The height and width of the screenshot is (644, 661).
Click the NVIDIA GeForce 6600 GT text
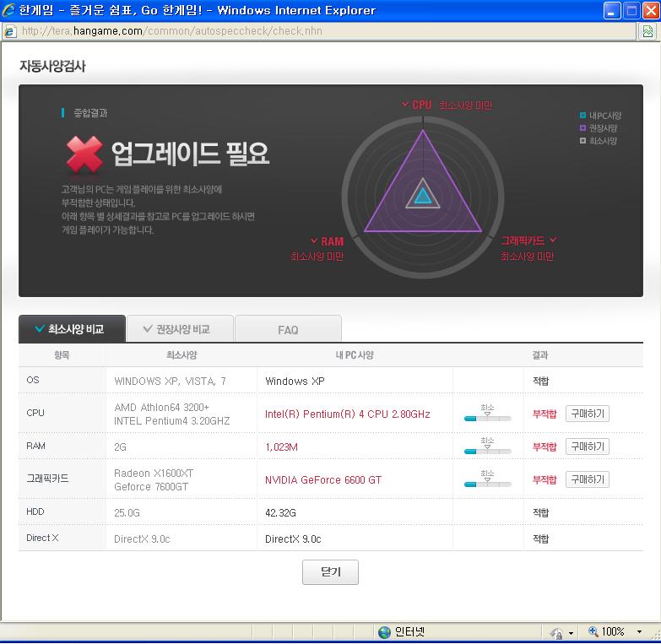323,480
